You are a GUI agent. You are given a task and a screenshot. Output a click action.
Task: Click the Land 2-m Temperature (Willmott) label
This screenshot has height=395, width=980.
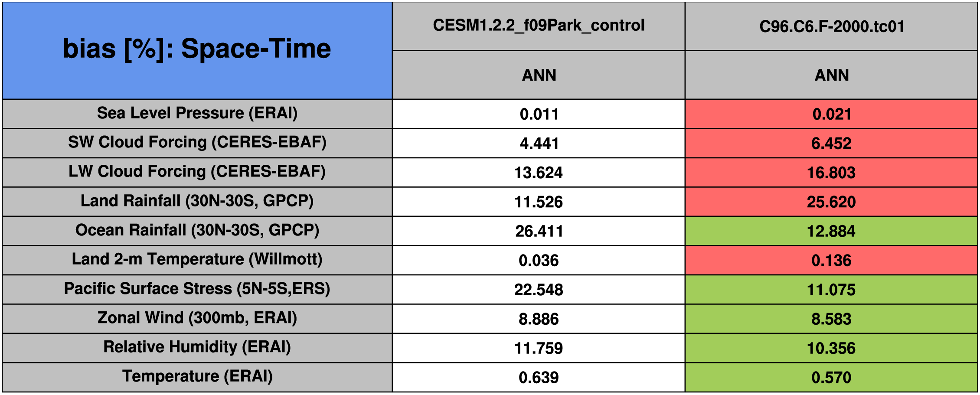pos(197,259)
